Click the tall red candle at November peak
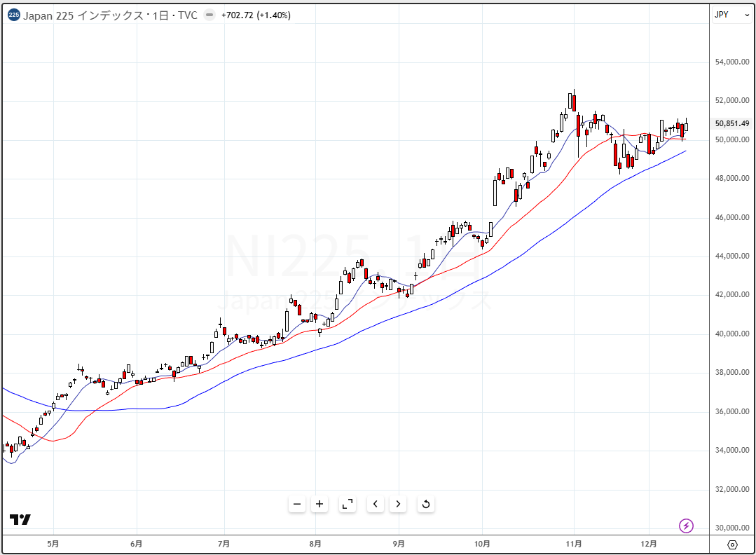756x555 pixels. (x=574, y=102)
